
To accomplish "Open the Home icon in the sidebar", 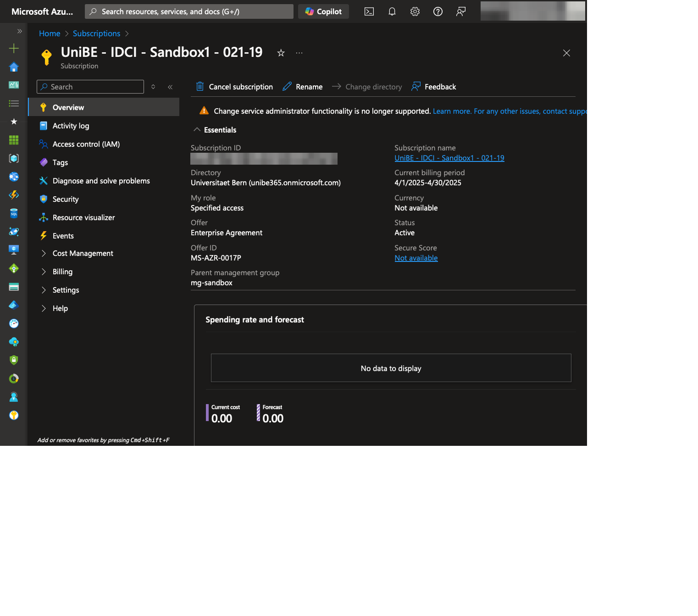I will pyautogui.click(x=14, y=67).
